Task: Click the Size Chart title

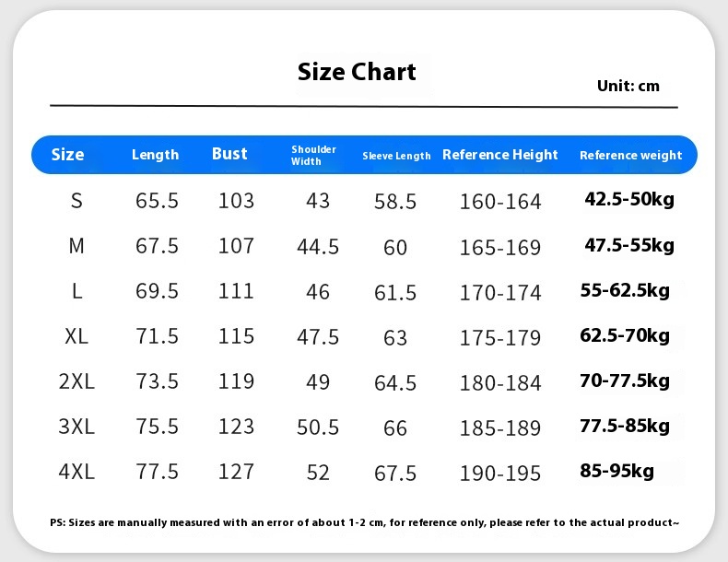Action: pos(357,72)
